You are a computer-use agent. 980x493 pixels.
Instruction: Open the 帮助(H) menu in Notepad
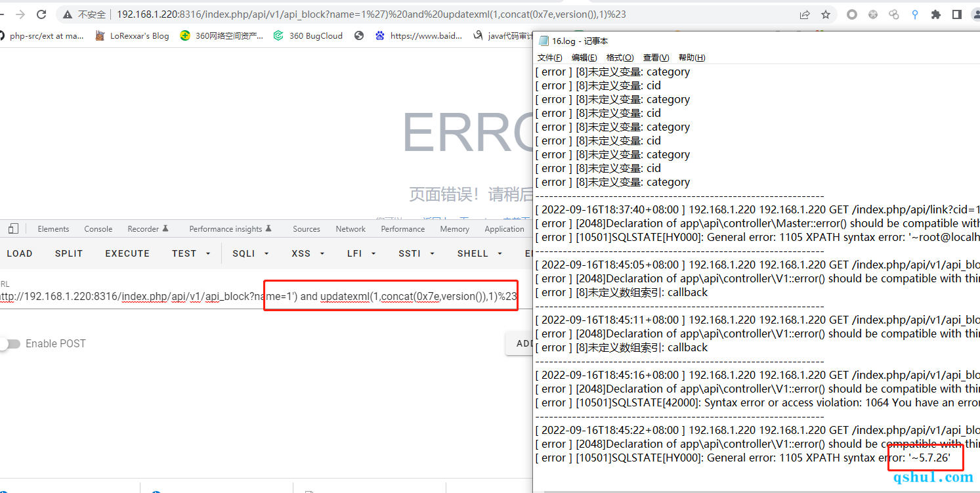coord(691,58)
